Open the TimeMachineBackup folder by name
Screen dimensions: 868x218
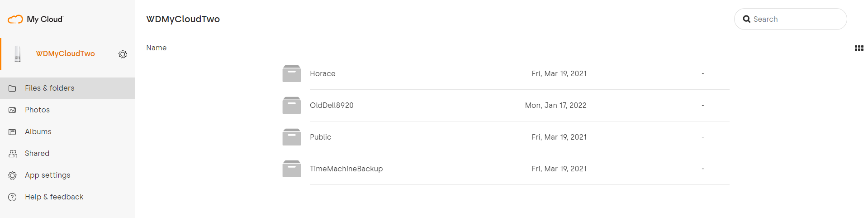(x=346, y=169)
